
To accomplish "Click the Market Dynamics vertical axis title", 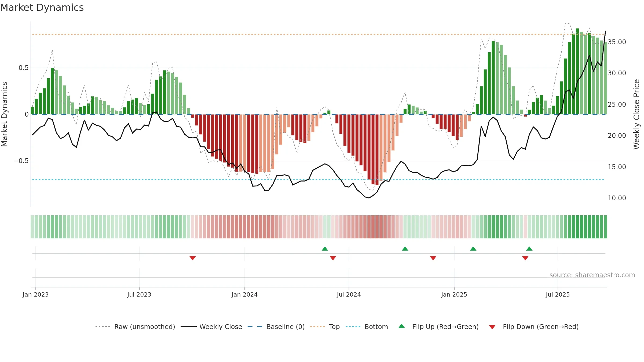I will [4, 114].
